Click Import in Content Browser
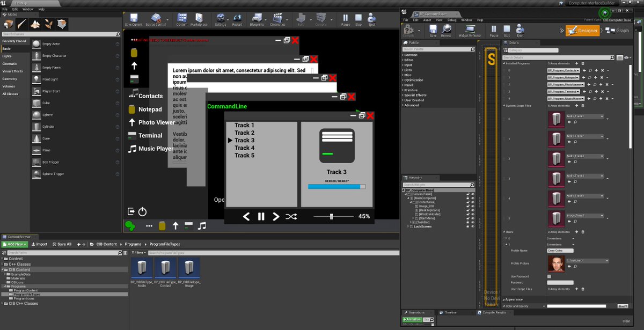 point(39,244)
